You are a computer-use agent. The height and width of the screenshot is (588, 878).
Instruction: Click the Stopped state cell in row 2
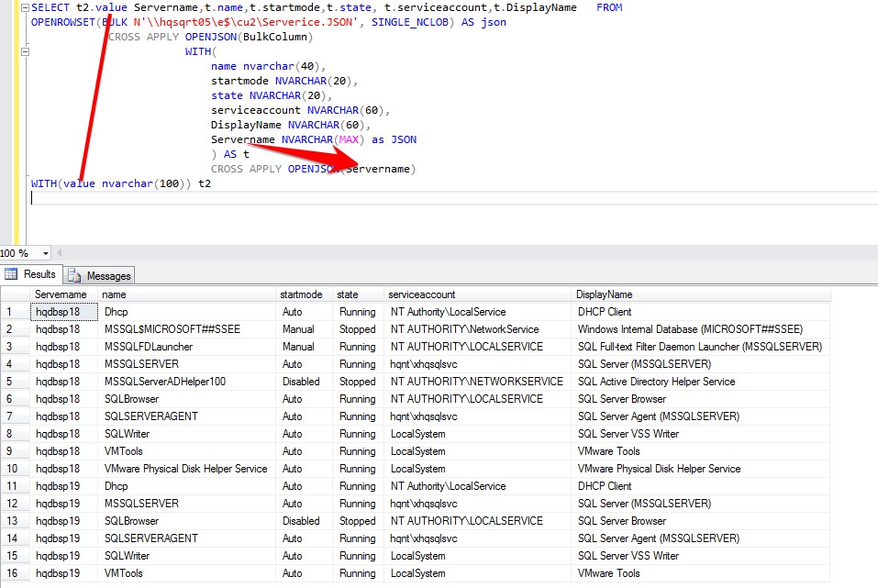(x=357, y=329)
